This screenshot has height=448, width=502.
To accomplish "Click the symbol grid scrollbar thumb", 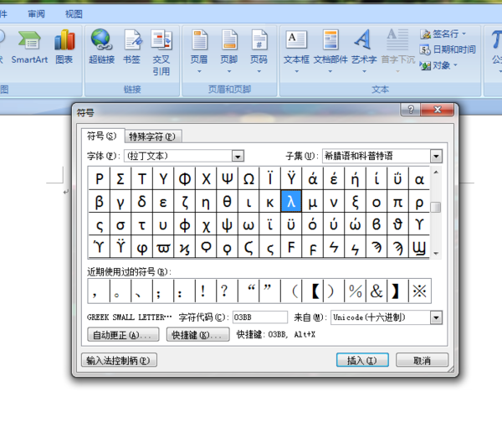I will coord(436,208).
